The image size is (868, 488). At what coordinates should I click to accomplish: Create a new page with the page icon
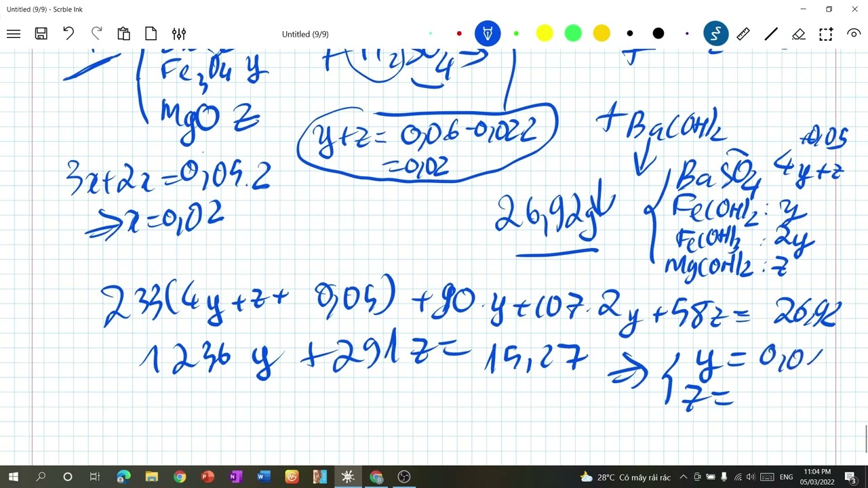coord(151,34)
